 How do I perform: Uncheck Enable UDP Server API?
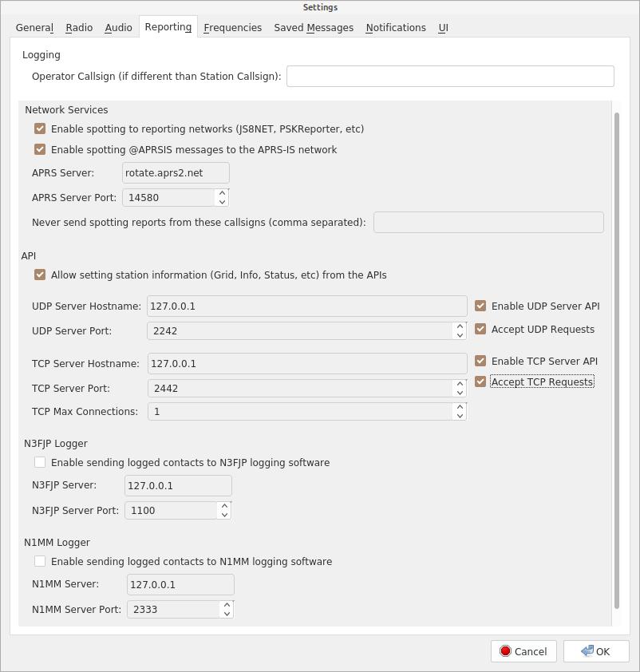(x=480, y=306)
